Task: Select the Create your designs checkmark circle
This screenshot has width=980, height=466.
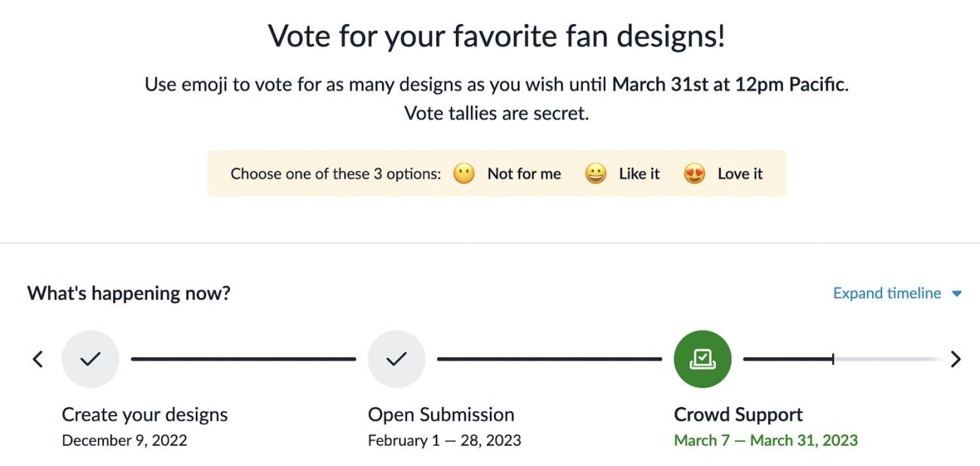Action: [90, 359]
